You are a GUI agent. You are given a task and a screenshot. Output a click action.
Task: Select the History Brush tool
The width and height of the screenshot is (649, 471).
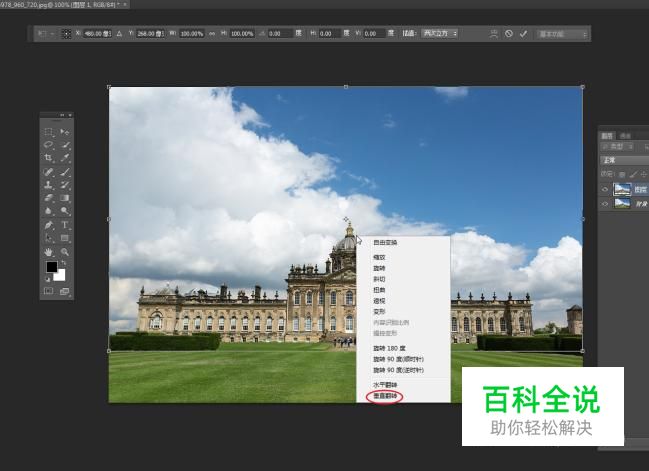65,185
